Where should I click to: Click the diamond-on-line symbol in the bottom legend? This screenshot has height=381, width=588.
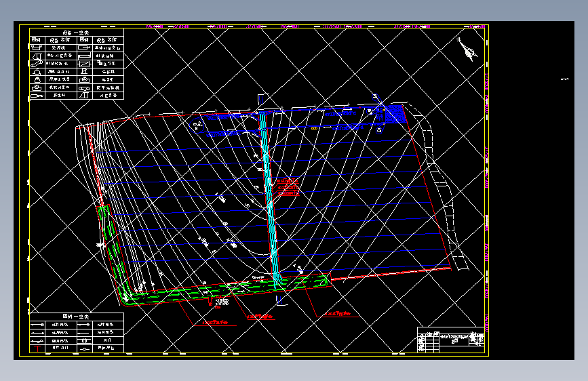[x=85, y=348]
